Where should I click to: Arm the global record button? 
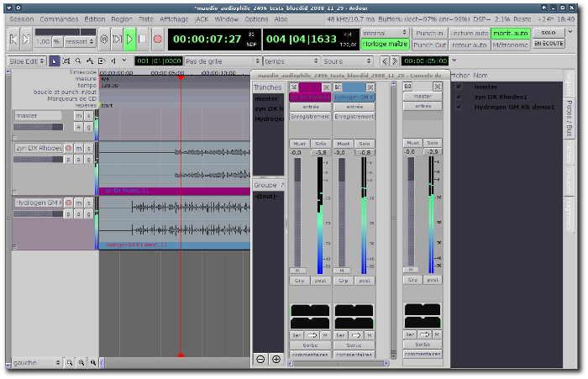pos(157,39)
